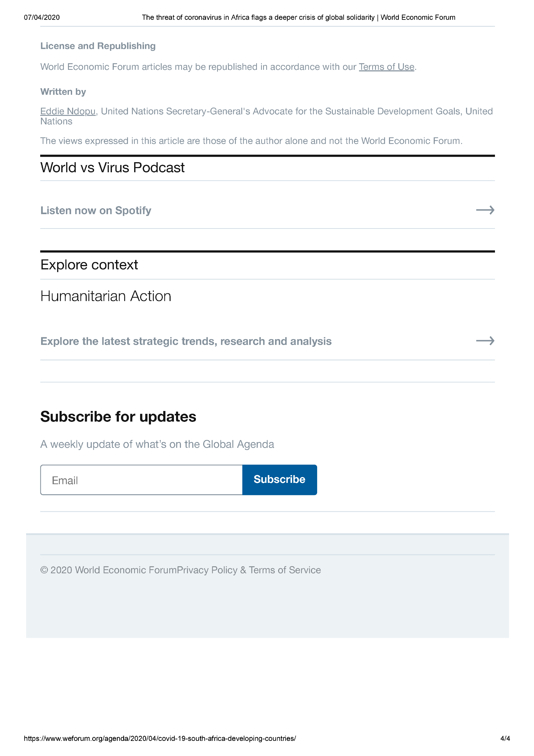534x756 pixels.
Task: Click the weforum.org URL in the page footer
Action: pos(160,739)
